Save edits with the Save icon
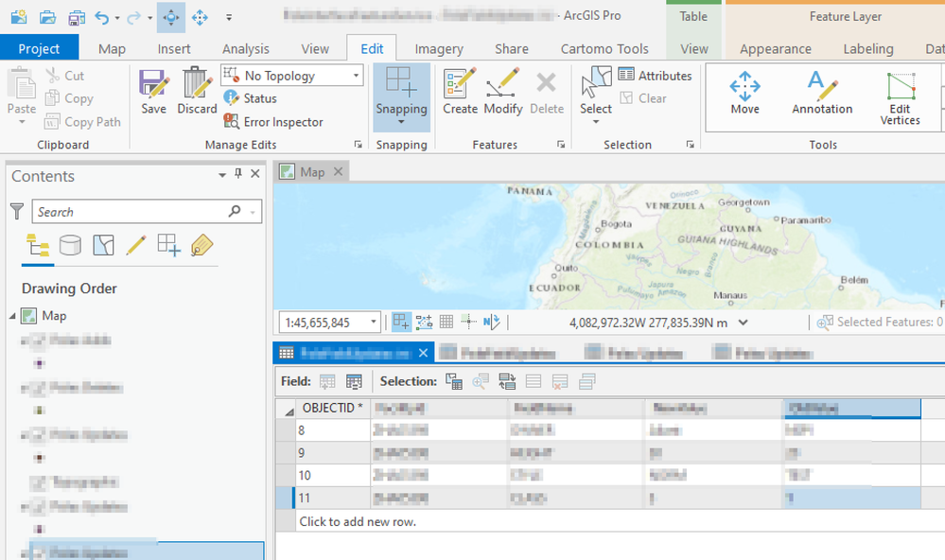Viewport: 945px width, 560px height. click(153, 92)
